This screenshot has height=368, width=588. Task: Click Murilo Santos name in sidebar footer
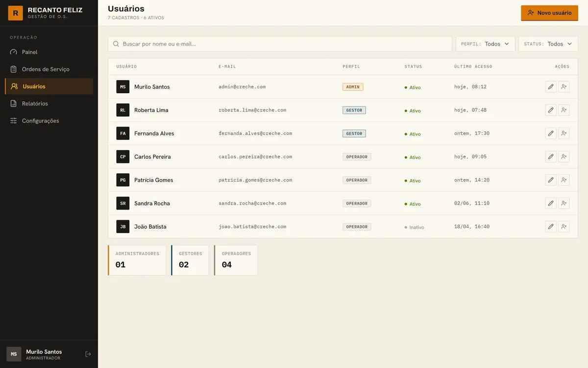coord(44,352)
